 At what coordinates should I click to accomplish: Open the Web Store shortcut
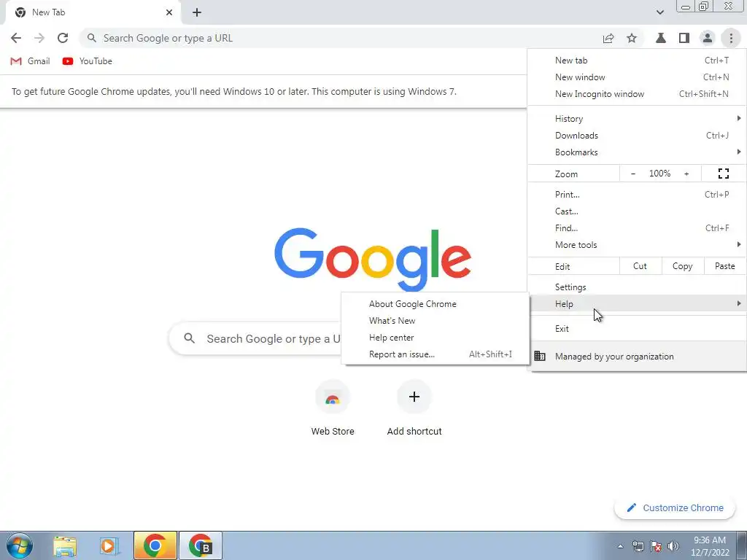pos(333,408)
